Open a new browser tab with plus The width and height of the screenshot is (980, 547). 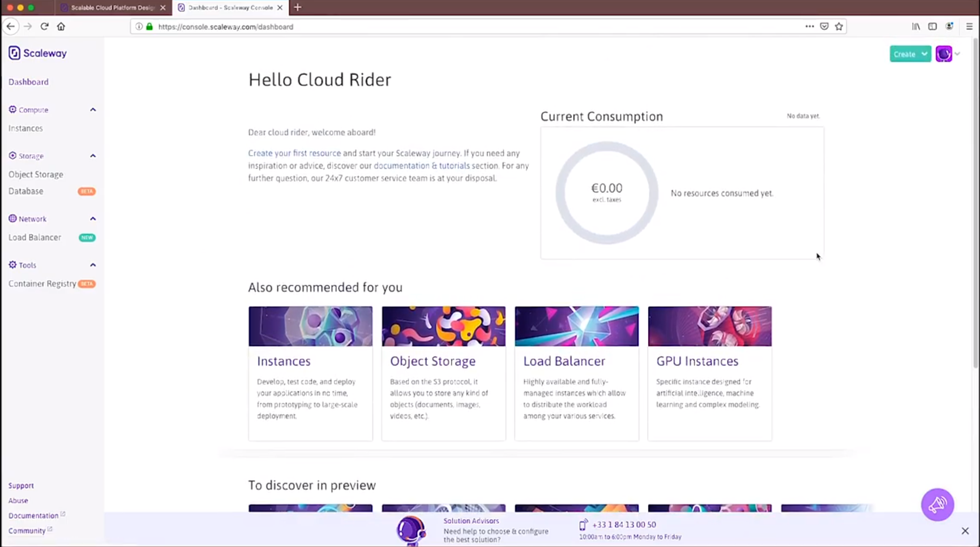tap(297, 7)
